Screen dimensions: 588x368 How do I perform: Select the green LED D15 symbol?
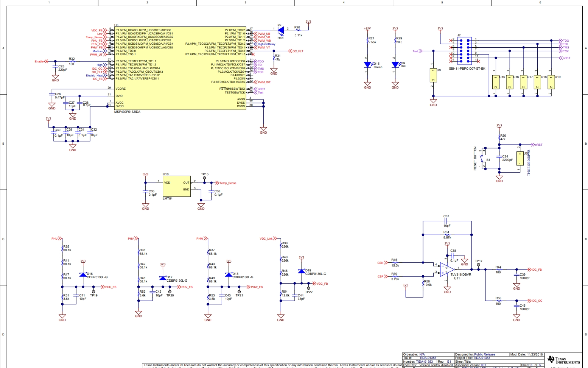pyautogui.click(x=367, y=65)
